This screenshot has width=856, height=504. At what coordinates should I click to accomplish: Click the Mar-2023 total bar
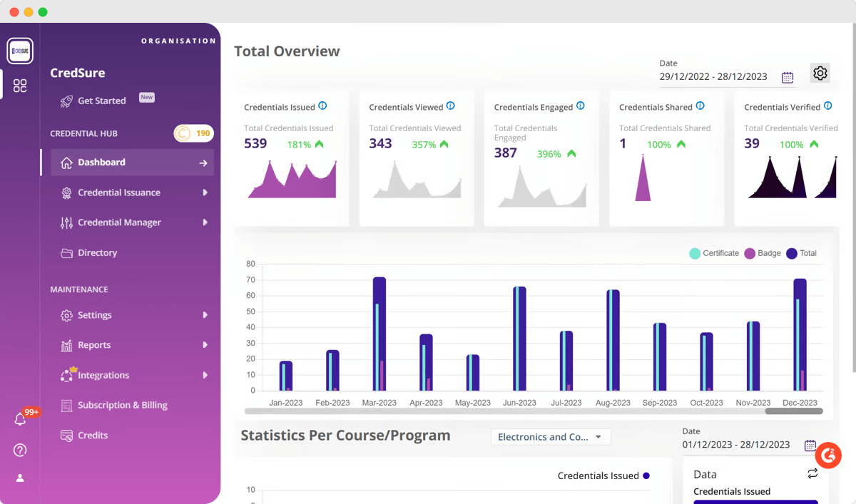pyautogui.click(x=379, y=334)
